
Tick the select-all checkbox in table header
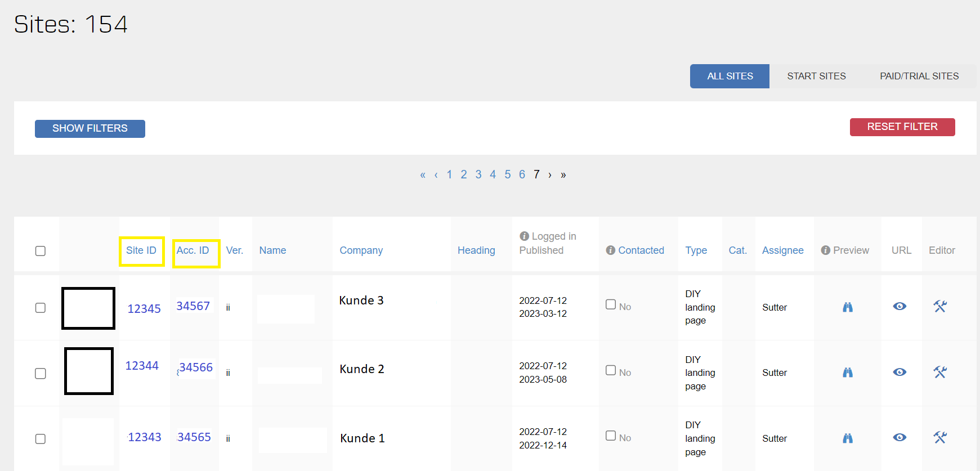click(x=41, y=251)
